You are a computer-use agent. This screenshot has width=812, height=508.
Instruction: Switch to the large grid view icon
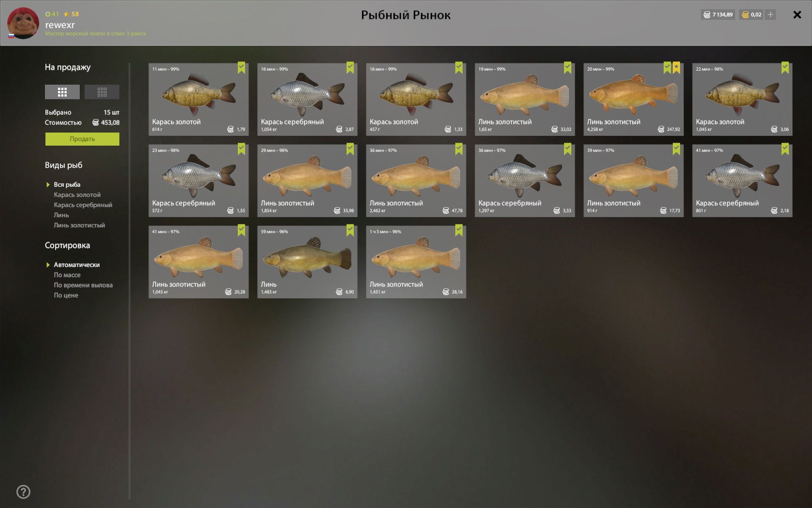tap(62, 92)
